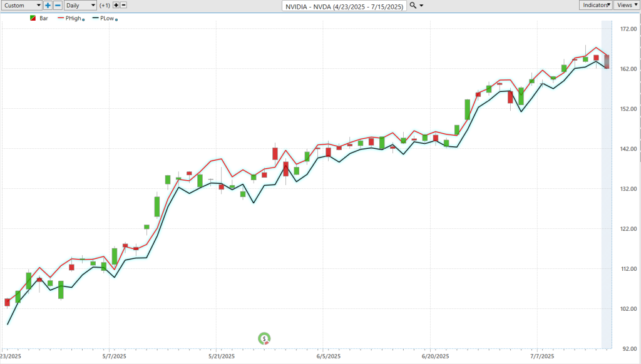Click the highlighted latest candle on right
The width and height of the screenshot is (641, 364).
[607, 61]
